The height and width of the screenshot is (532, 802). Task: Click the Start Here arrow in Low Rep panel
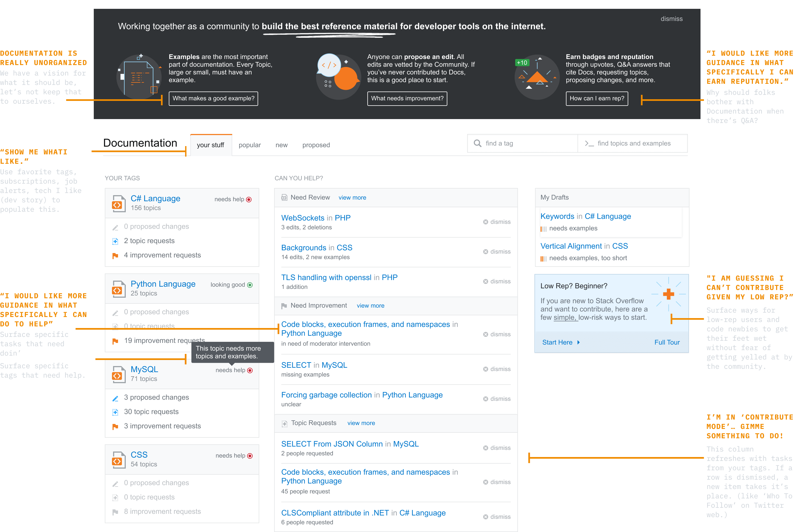pyautogui.click(x=578, y=343)
